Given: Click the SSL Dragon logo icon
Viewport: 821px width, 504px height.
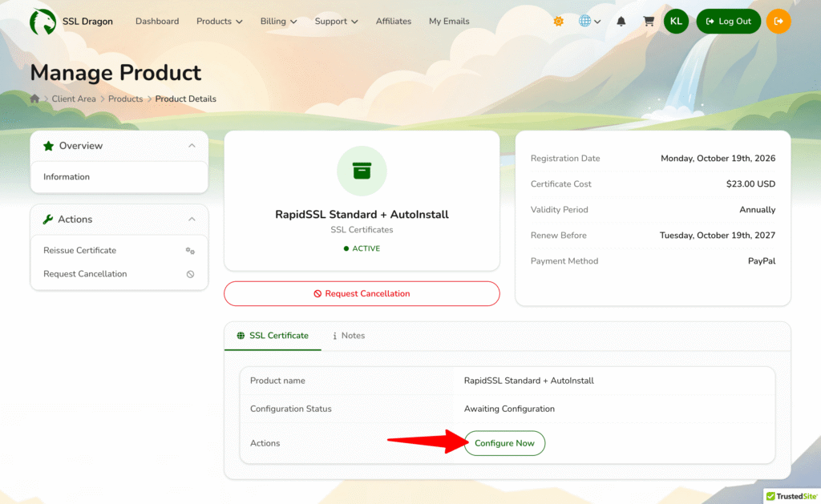Looking at the screenshot, I should pyautogui.click(x=43, y=22).
